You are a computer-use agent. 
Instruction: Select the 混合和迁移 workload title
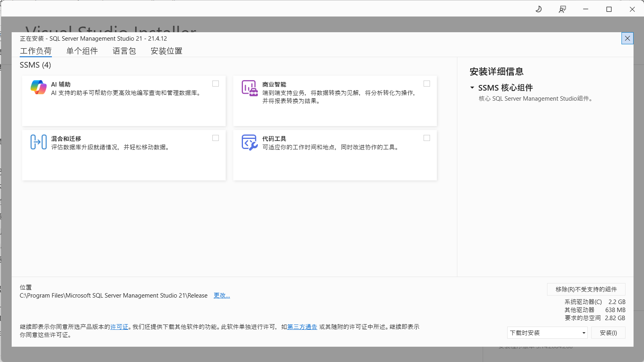pyautogui.click(x=66, y=139)
